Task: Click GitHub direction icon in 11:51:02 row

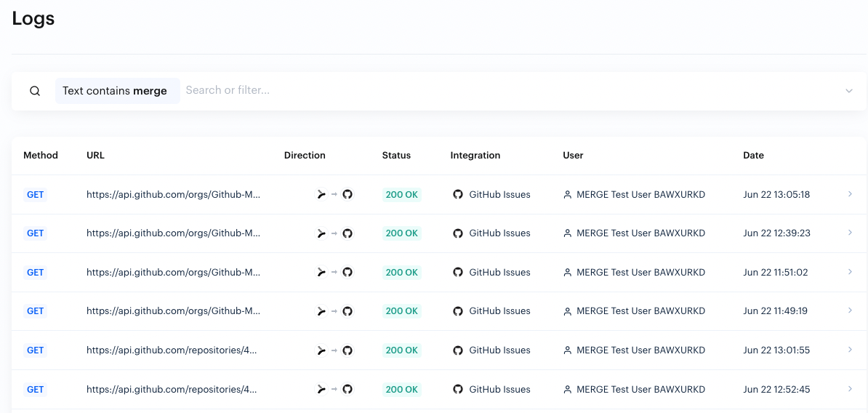Action: pyautogui.click(x=347, y=273)
